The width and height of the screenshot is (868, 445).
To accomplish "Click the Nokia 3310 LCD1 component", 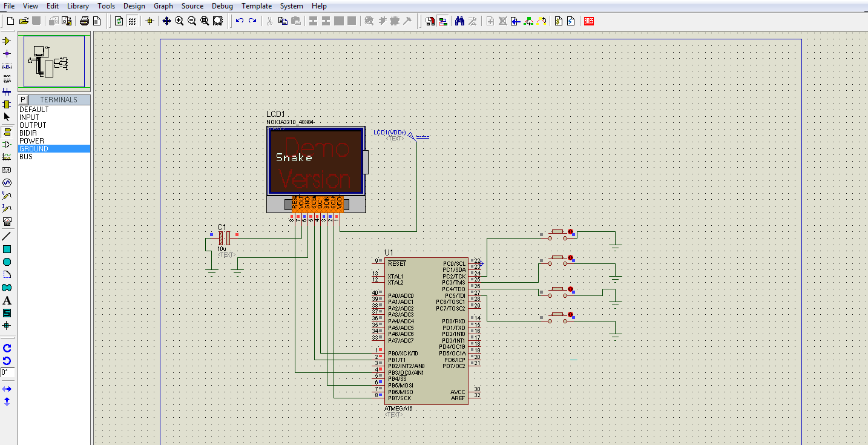I will [317, 170].
